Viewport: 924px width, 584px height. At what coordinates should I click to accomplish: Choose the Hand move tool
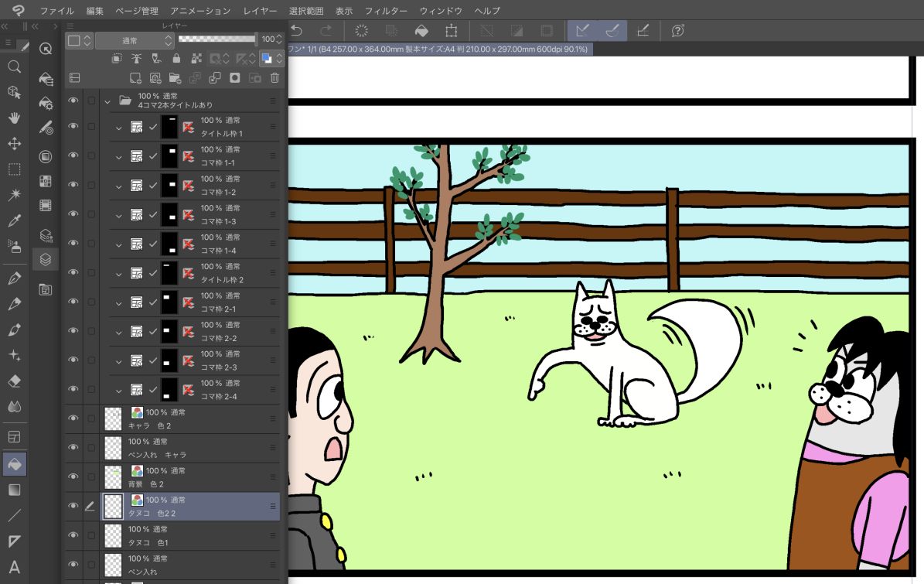[x=14, y=118]
